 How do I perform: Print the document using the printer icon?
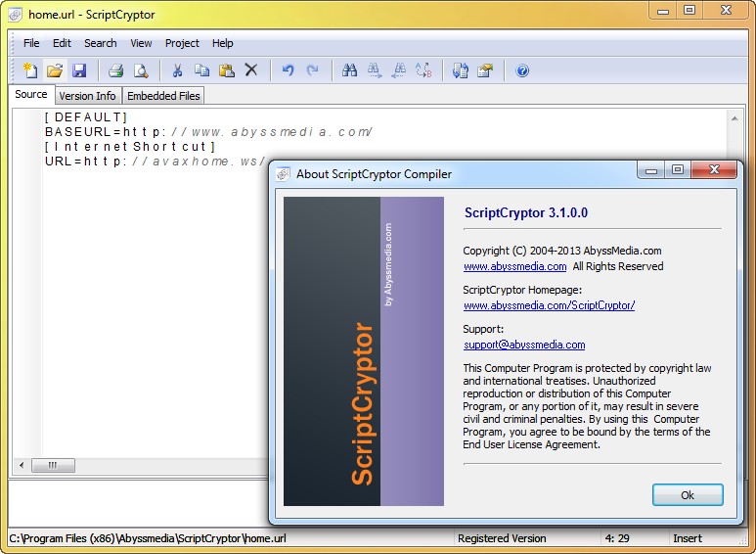pyautogui.click(x=115, y=70)
